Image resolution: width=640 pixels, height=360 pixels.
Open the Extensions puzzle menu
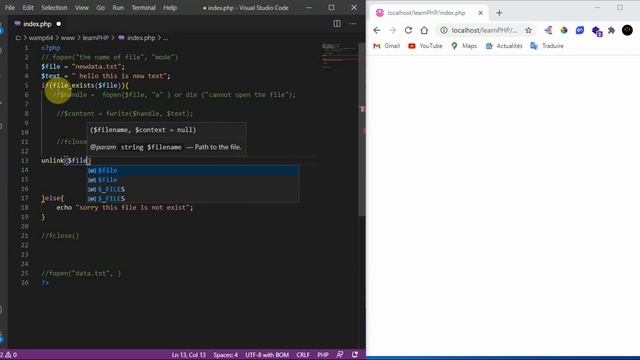[611, 30]
